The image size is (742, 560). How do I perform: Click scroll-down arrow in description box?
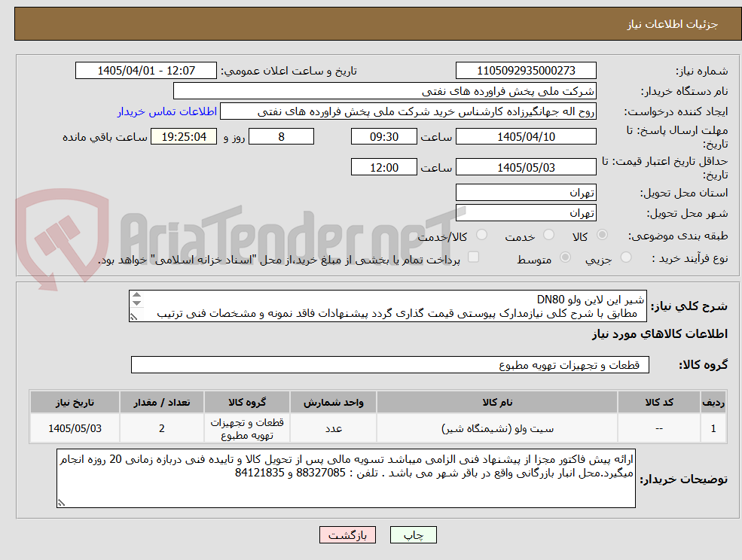click(x=137, y=303)
